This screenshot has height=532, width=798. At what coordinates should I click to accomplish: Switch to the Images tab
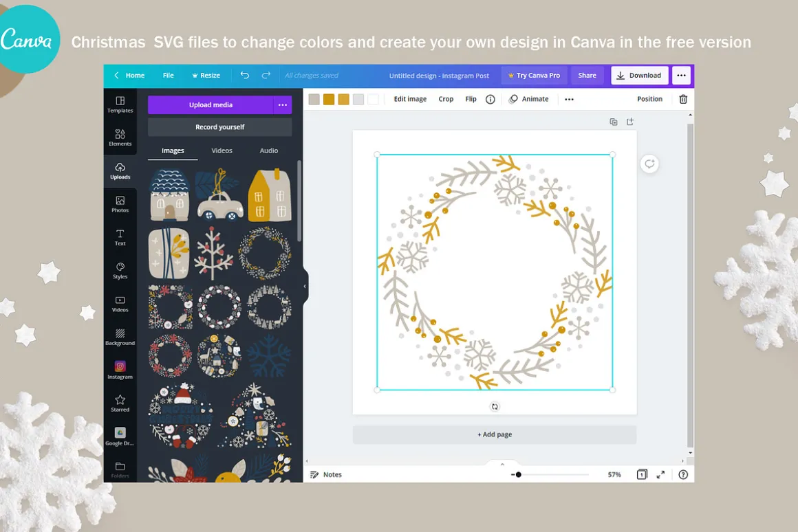pyautogui.click(x=173, y=151)
